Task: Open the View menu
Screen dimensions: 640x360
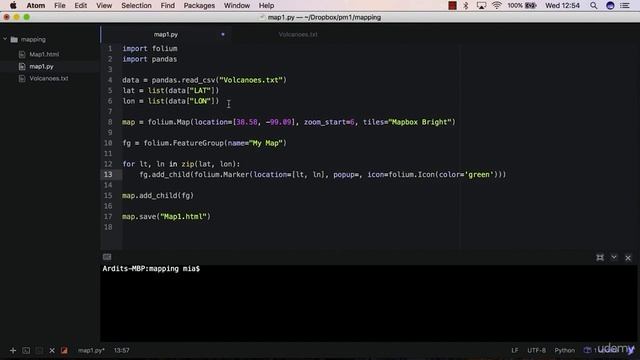Action: pos(104,5)
